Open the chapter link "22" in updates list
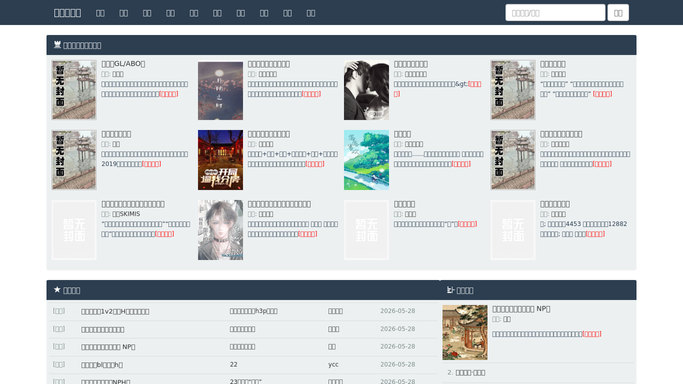The width and height of the screenshot is (683, 384). click(x=233, y=364)
